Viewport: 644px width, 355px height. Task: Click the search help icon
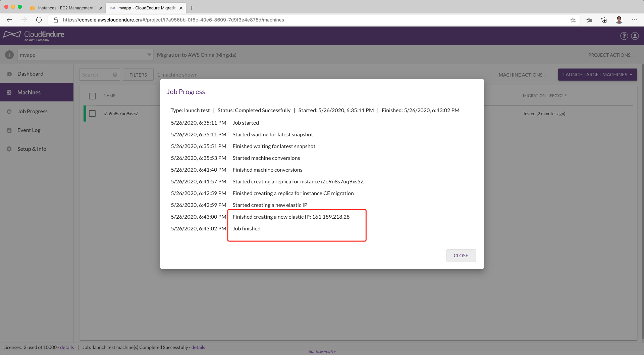tap(115, 75)
